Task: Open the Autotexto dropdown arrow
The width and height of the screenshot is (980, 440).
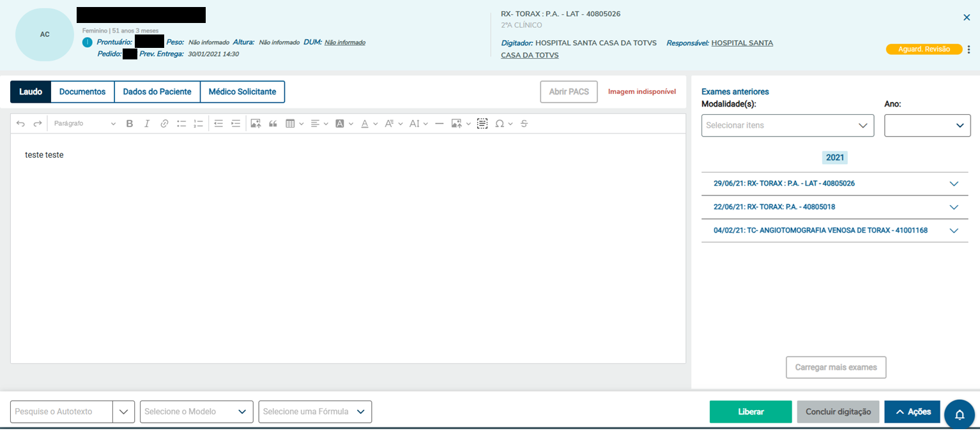Action: click(x=123, y=412)
